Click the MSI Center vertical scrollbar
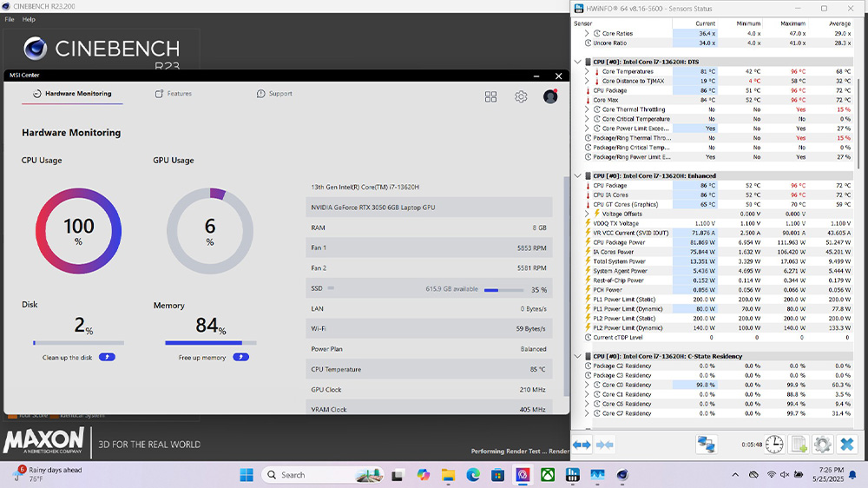This screenshot has width=868, height=488. tap(566, 287)
